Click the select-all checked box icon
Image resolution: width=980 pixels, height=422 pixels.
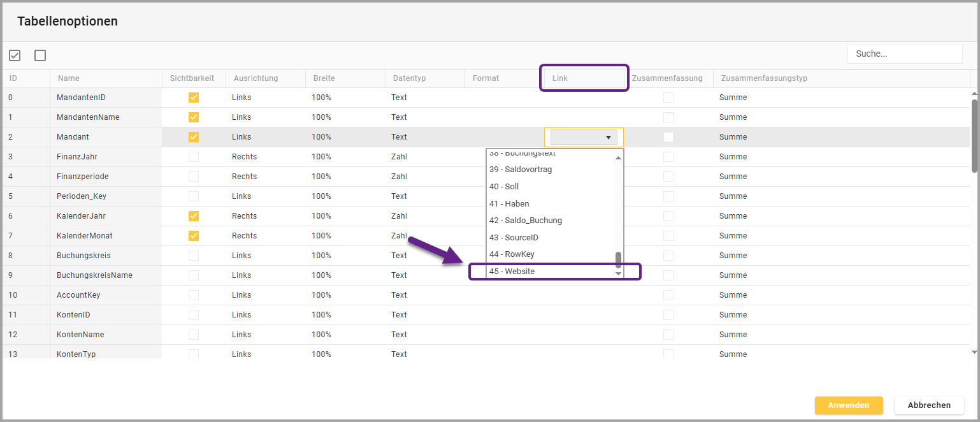click(15, 55)
